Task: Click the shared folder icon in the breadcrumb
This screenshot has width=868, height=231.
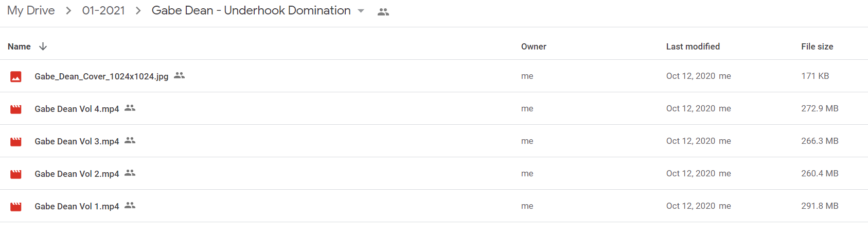Action: (x=383, y=12)
